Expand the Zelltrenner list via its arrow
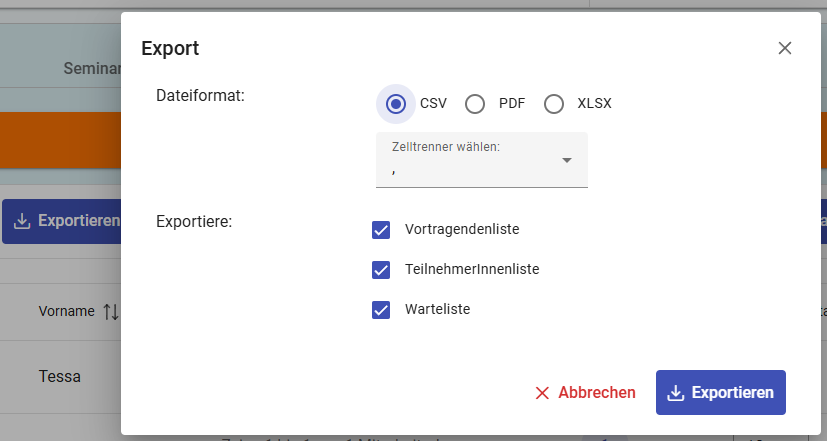Image resolution: width=827 pixels, height=441 pixels. click(567, 160)
